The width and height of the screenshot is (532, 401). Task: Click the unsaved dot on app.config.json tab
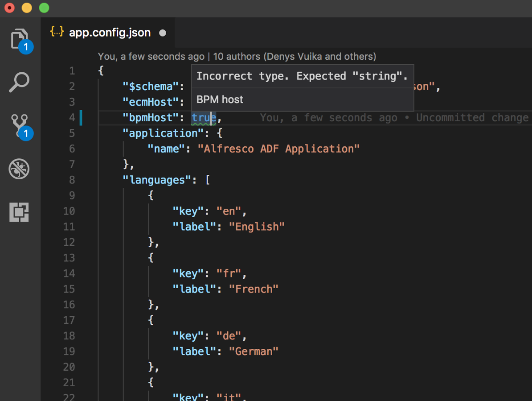click(163, 33)
